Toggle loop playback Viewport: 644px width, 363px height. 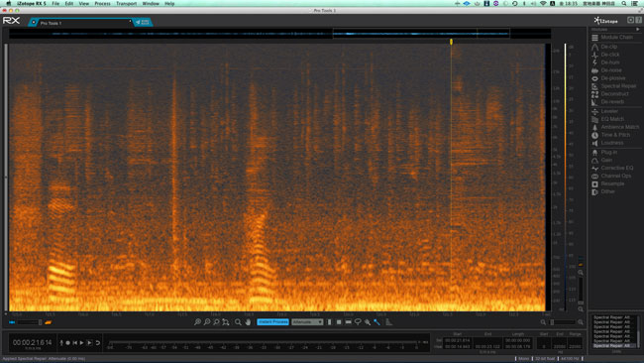coord(98,342)
